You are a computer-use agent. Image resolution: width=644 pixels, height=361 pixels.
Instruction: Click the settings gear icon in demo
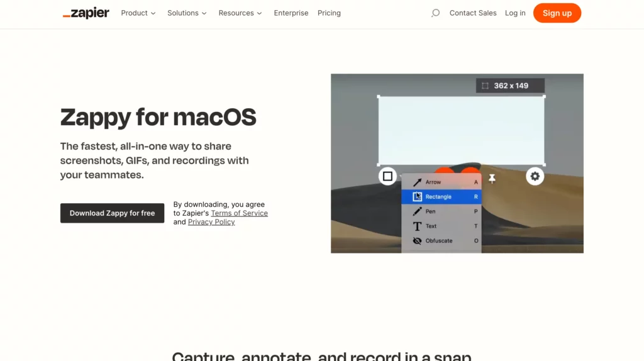pos(535,176)
